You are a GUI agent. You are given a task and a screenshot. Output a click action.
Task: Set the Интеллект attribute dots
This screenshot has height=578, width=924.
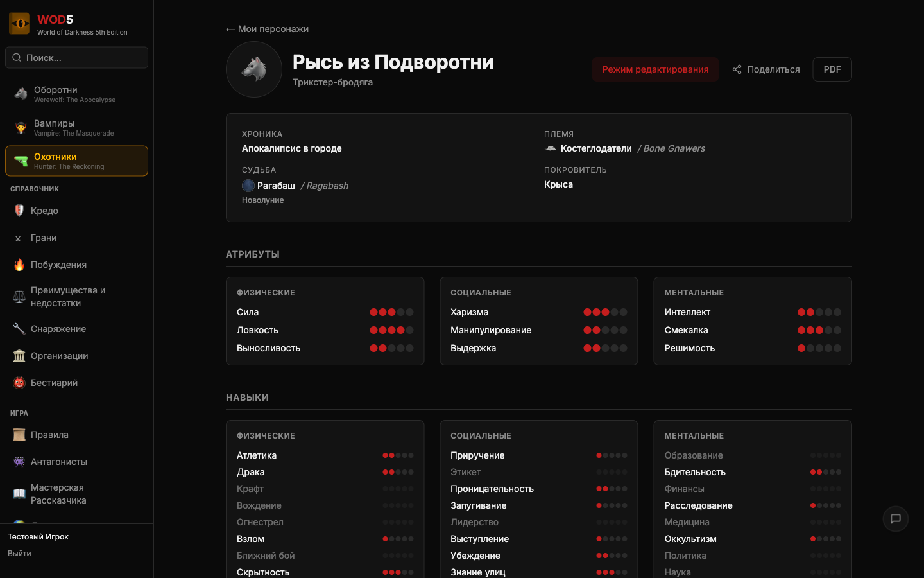pyautogui.click(x=819, y=312)
